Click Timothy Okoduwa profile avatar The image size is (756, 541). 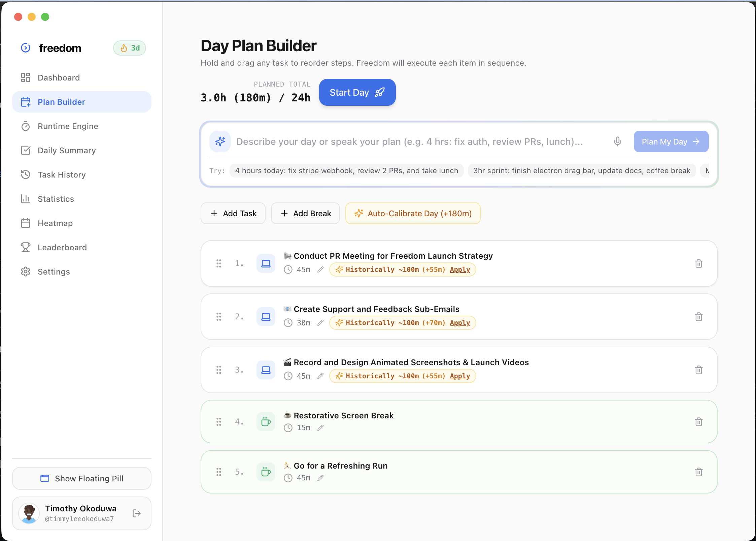[x=29, y=513]
